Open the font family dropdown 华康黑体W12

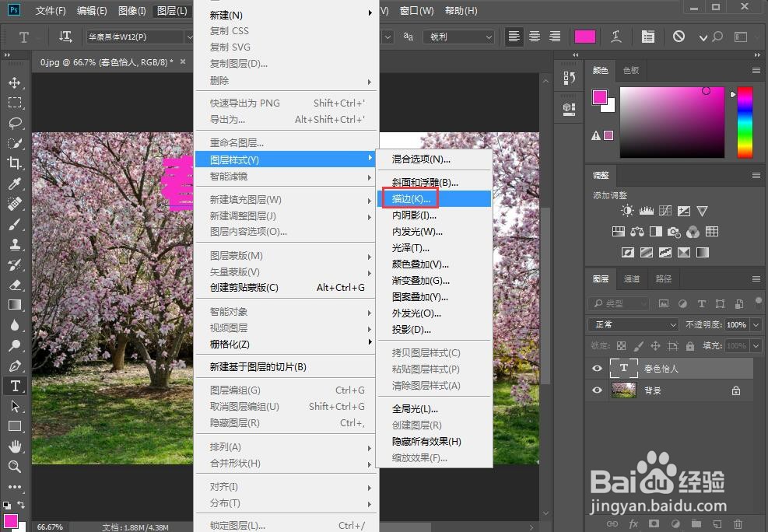point(132,36)
